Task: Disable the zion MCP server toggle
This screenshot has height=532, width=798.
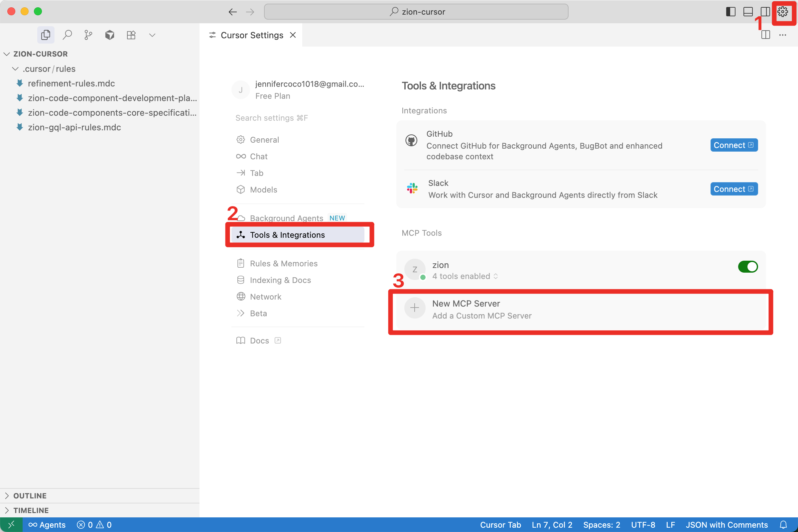Action: coord(748,267)
